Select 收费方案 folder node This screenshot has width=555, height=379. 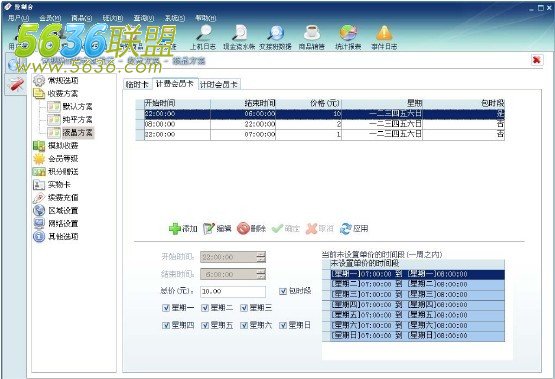coord(55,94)
